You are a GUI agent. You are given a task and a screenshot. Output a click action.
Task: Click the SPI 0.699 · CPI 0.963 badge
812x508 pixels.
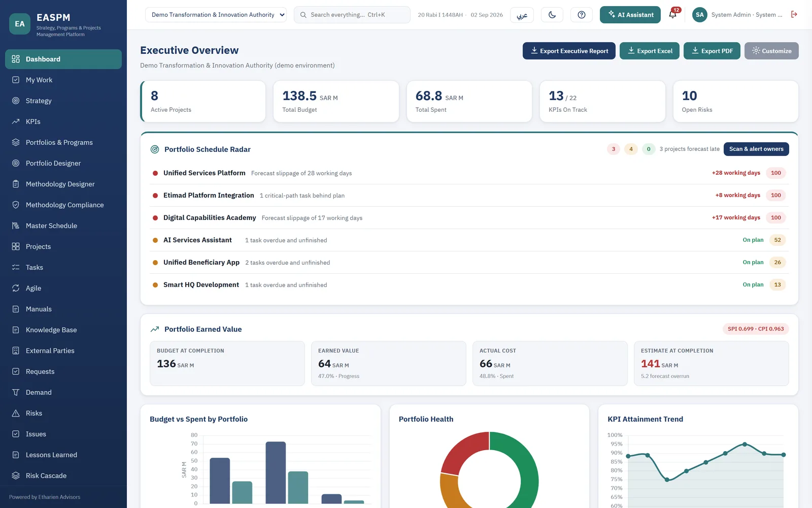click(756, 329)
